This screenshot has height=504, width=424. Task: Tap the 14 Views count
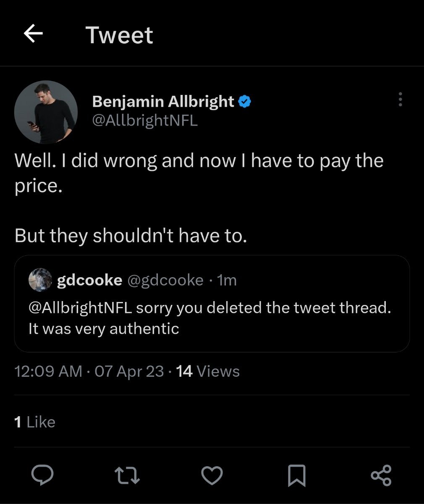click(208, 371)
